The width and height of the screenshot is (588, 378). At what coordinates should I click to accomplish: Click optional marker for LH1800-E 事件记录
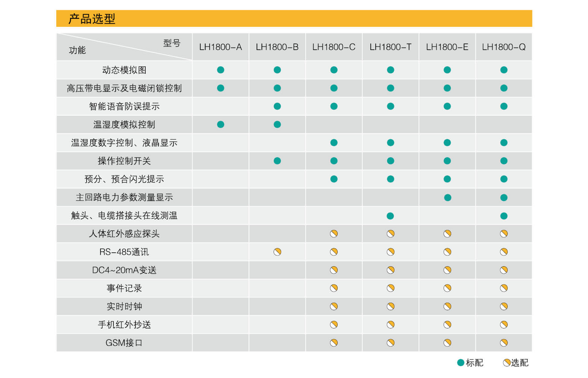point(447,288)
